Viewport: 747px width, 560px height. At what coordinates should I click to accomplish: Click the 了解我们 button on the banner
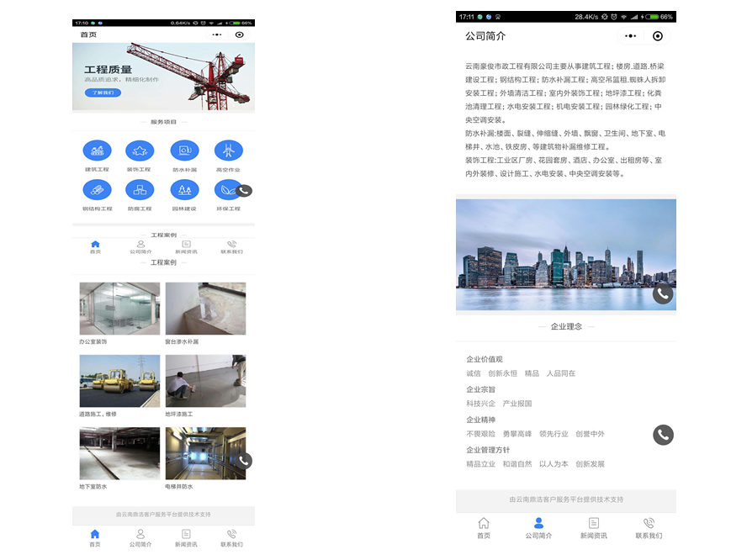103,92
